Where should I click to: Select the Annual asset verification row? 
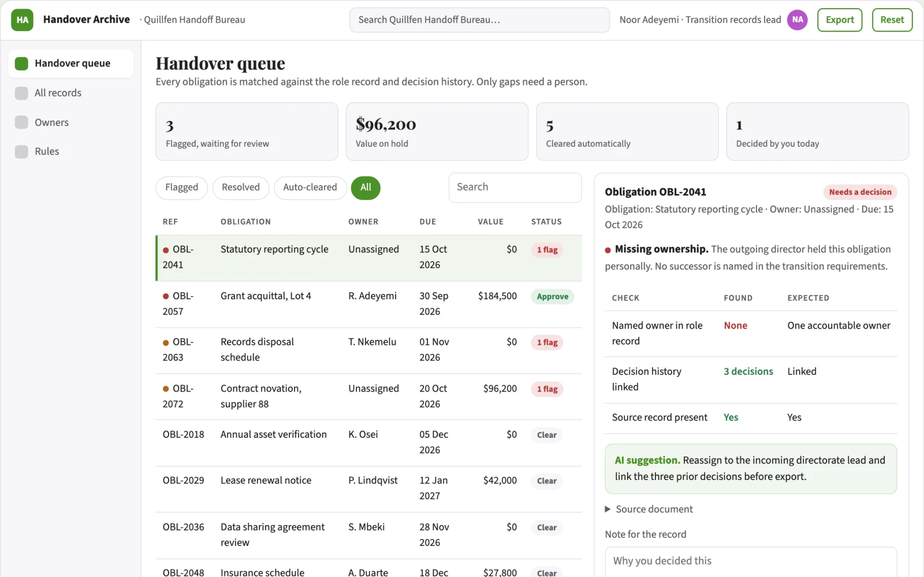click(x=368, y=442)
